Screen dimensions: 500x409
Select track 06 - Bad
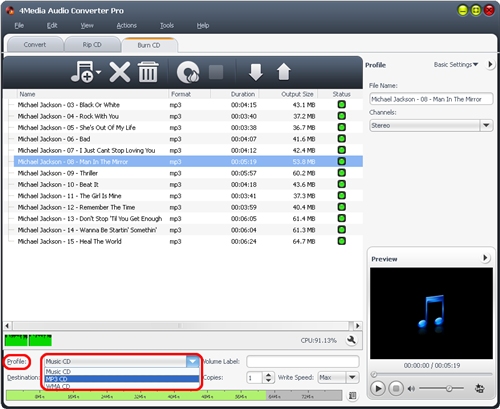click(188, 139)
